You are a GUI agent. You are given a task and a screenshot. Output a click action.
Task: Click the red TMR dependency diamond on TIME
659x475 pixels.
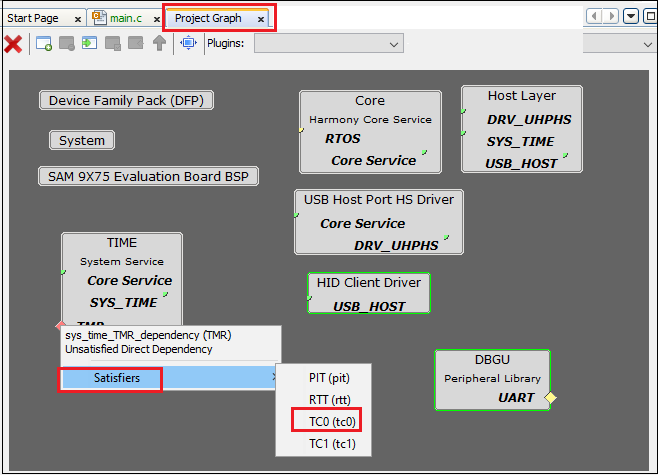pos(61,324)
